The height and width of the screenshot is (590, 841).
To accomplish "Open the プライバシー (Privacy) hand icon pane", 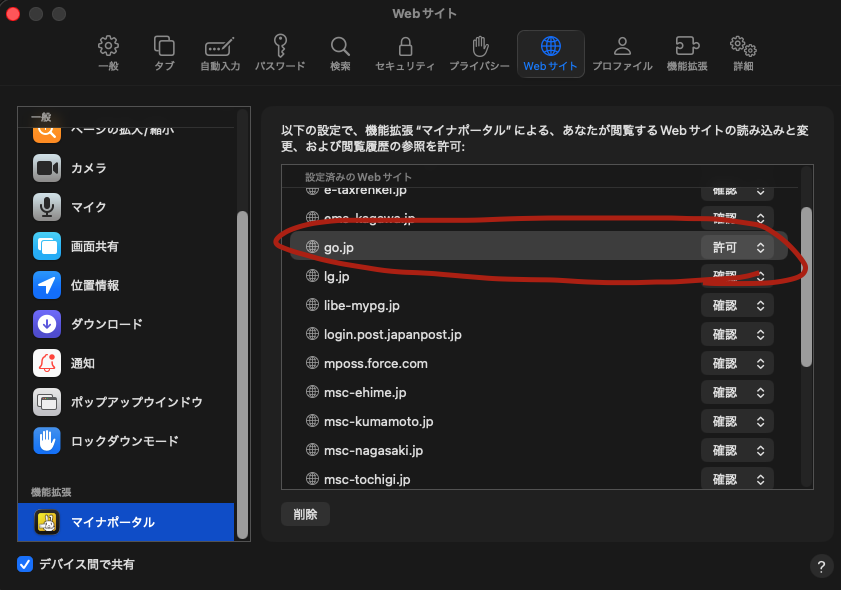I will click(x=480, y=54).
